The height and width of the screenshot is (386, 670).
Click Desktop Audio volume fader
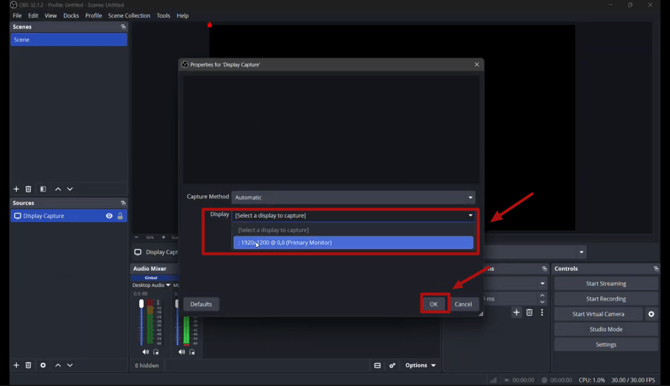(x=141, y=303)
